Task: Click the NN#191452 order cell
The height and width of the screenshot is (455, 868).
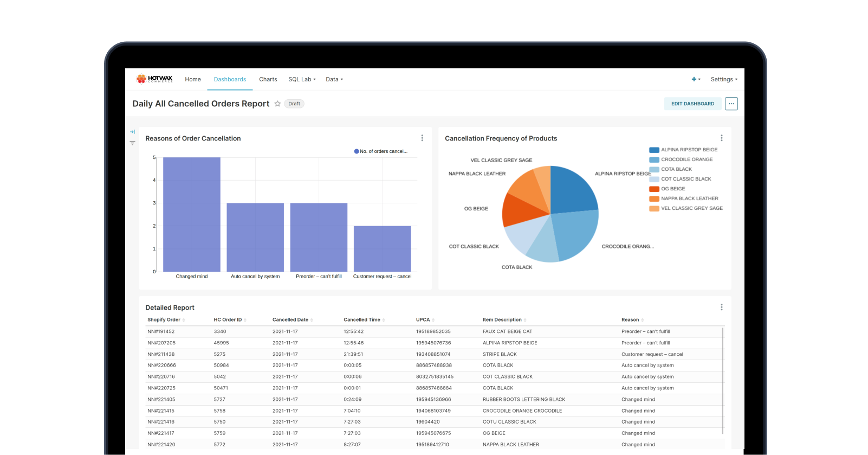Action: (161, 331)
